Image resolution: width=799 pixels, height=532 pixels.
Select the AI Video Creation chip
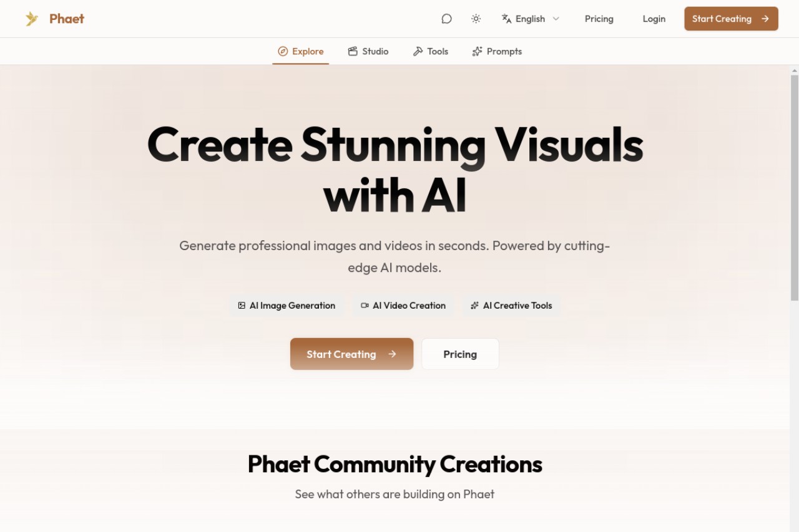point(403,306)
